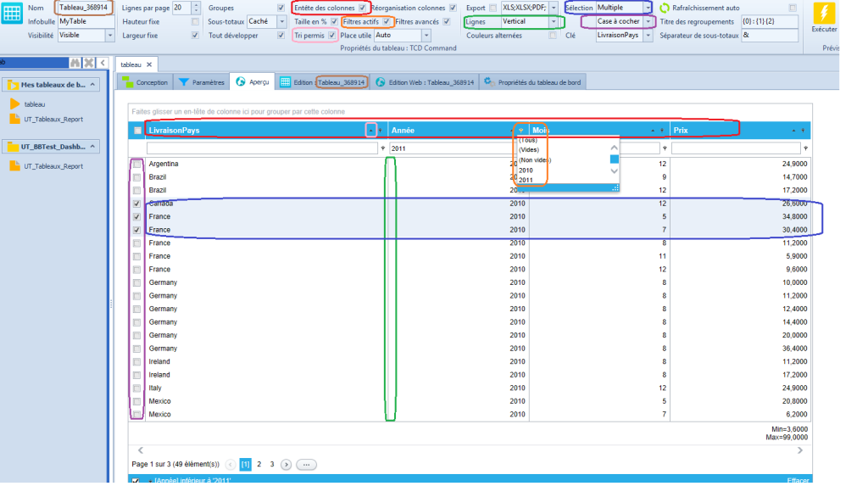Open the Edition Web : Tableau_368914 tab
Image resolution: width=868 pixels, height=497 pixels.
pyautogui.click(x=426, y=82)
